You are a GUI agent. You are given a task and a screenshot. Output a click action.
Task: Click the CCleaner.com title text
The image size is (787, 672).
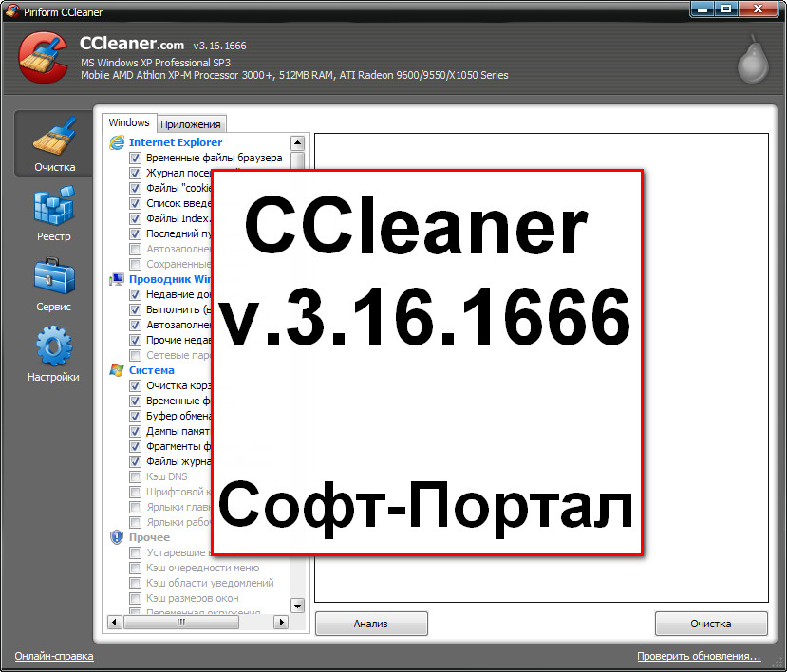[x=132, y=44]
